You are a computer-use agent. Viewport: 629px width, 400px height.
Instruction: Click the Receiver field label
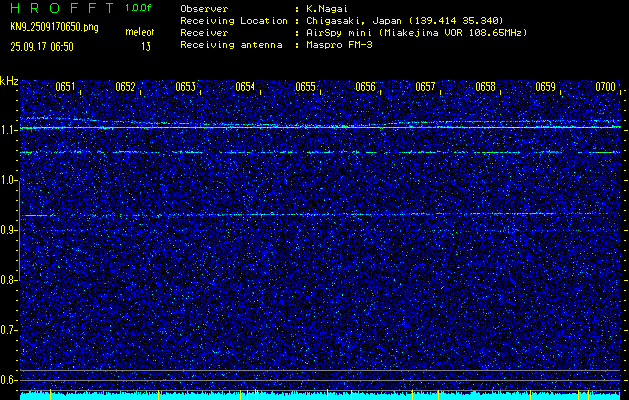coord(204,32)
